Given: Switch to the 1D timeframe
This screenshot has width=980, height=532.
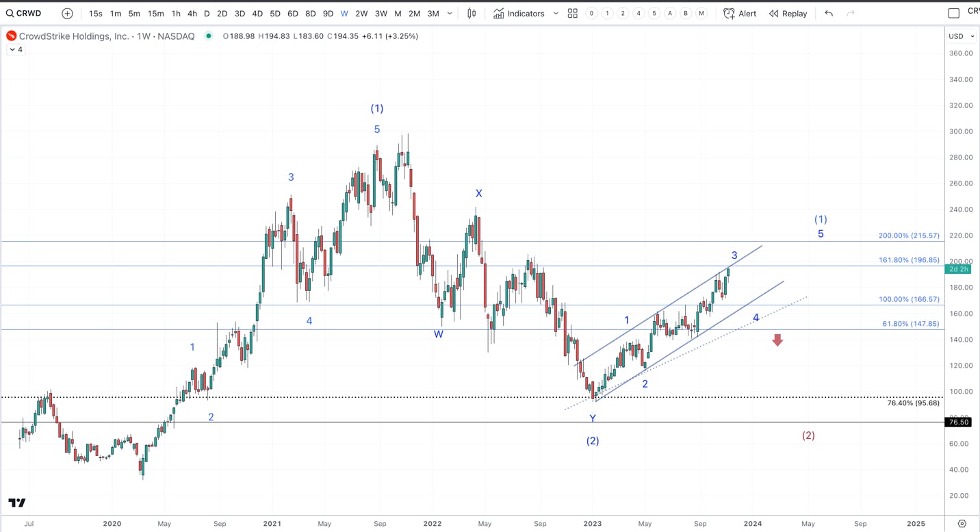Looking at the screenshot, I should [207, 13].
